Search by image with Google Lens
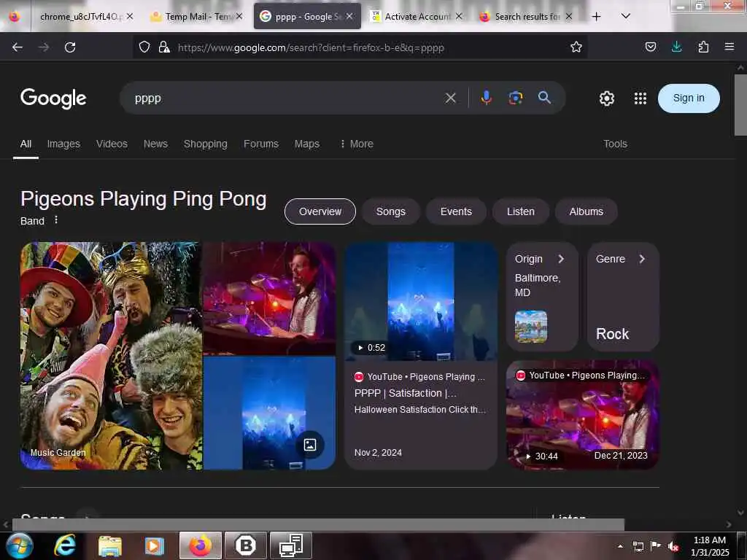The height and width of the screenshot is (560, 747). (516, 98)
